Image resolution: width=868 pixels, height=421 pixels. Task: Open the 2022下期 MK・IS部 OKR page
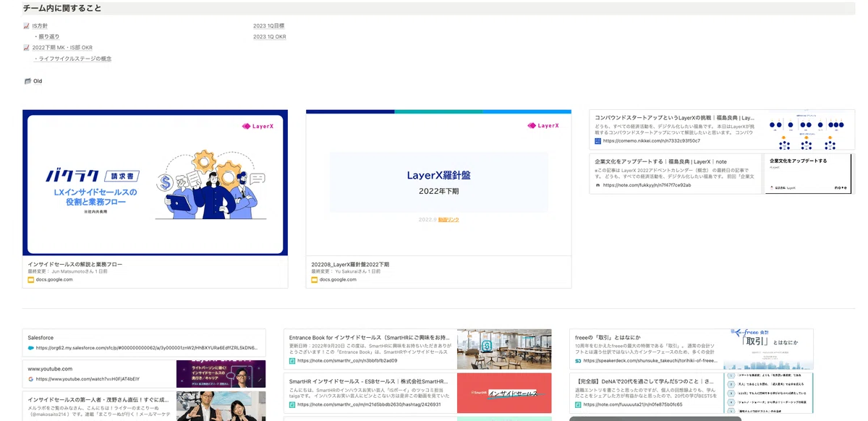(62, 48)
